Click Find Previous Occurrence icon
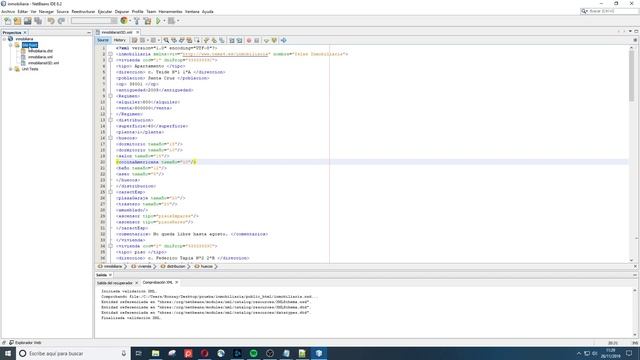This screenshot has width=640, height=360. [174, 40]
